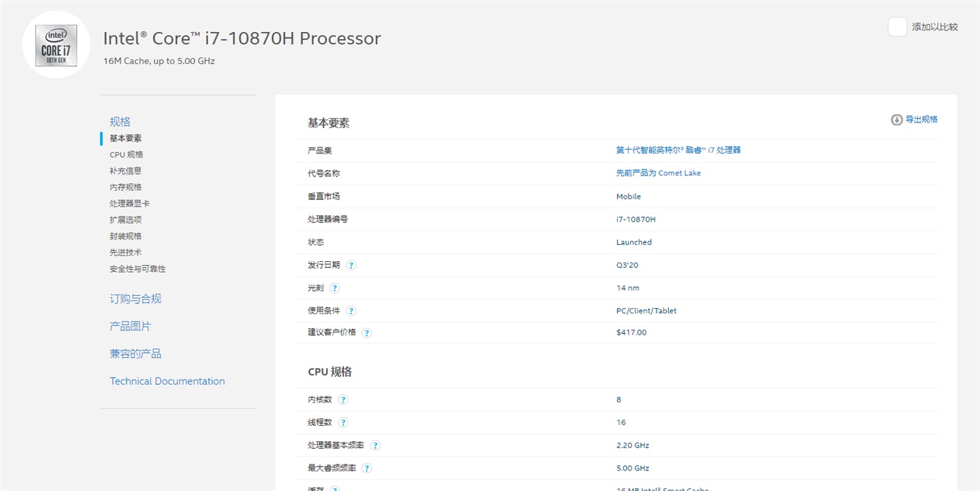Click the Q3'20 launch date value
Image resolution: width=980 pixels, height=491 pixels.
(x=627, y=265)
